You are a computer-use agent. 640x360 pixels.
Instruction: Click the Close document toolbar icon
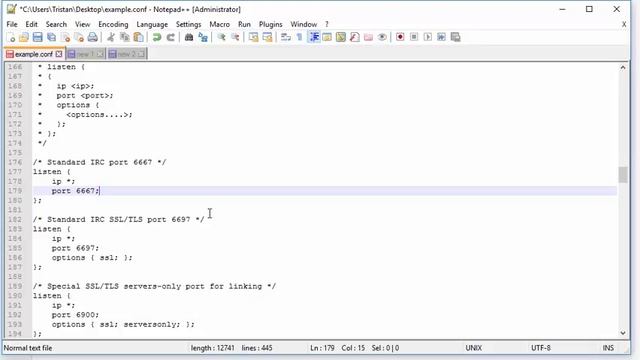point(65,38)
